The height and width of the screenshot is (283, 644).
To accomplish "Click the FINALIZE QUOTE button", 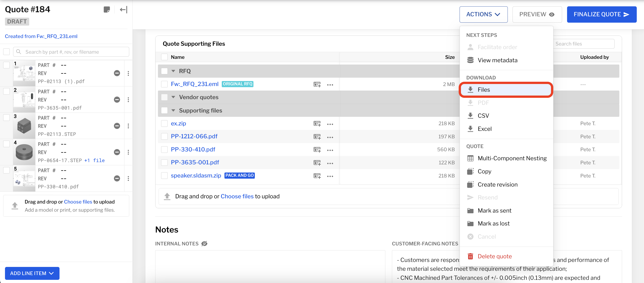I will coord(601,14).
